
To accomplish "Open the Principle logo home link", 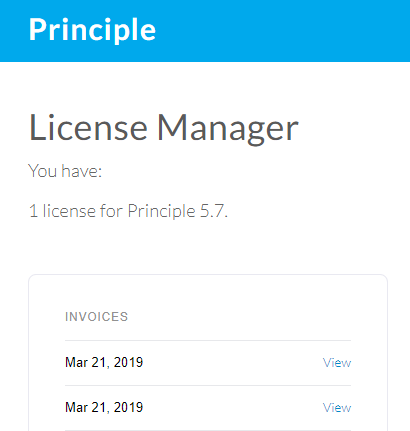I will (x=92, y=30).
